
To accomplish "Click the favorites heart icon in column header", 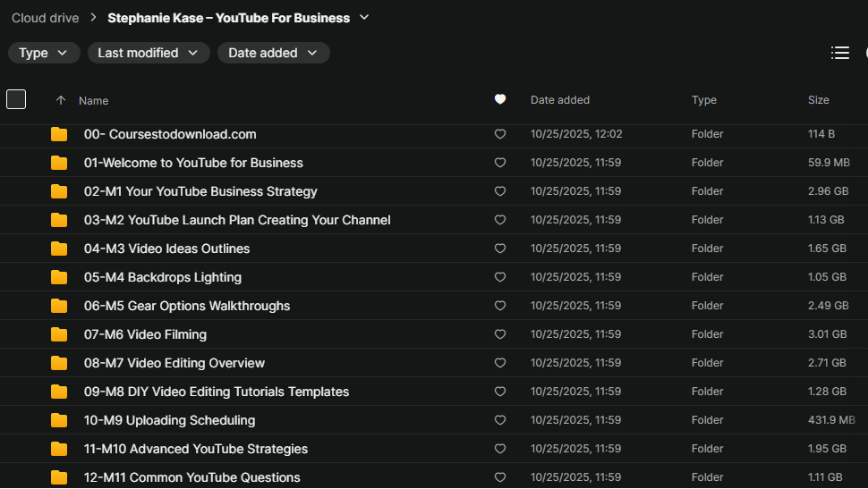I will tap(500, 100).
